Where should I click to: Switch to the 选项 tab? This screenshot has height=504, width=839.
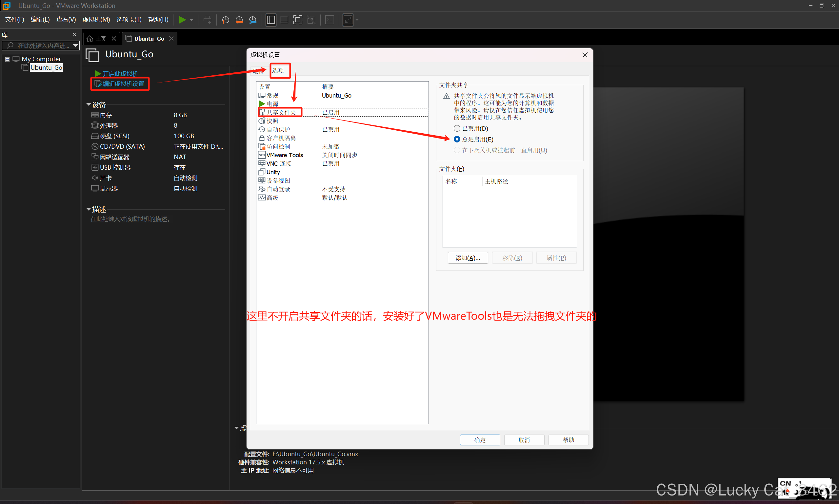click(x=278, y=70)
